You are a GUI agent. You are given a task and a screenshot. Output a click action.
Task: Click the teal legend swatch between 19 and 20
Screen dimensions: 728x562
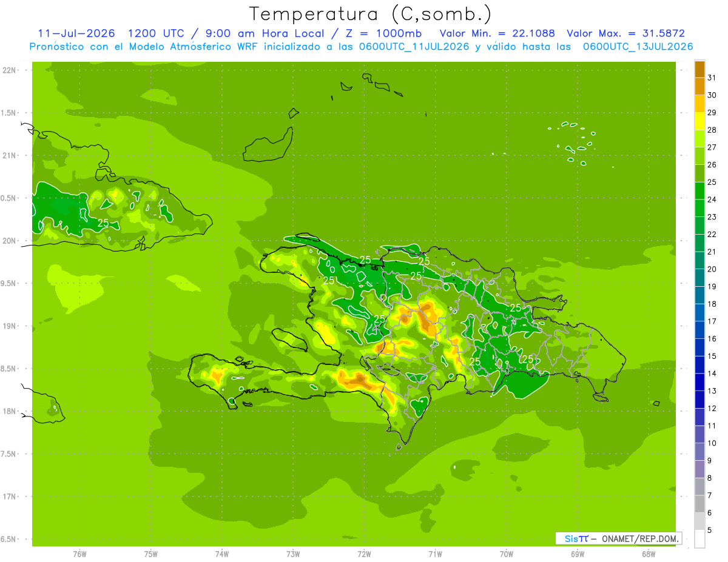point(699,278)
